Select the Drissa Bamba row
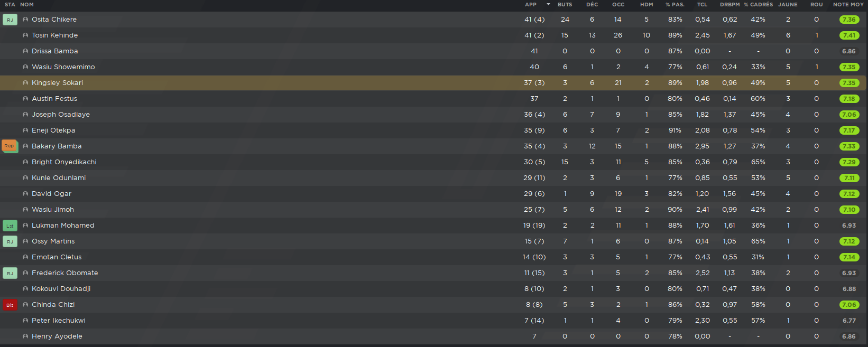The image size is (868, 347). (x=433, y=51)
